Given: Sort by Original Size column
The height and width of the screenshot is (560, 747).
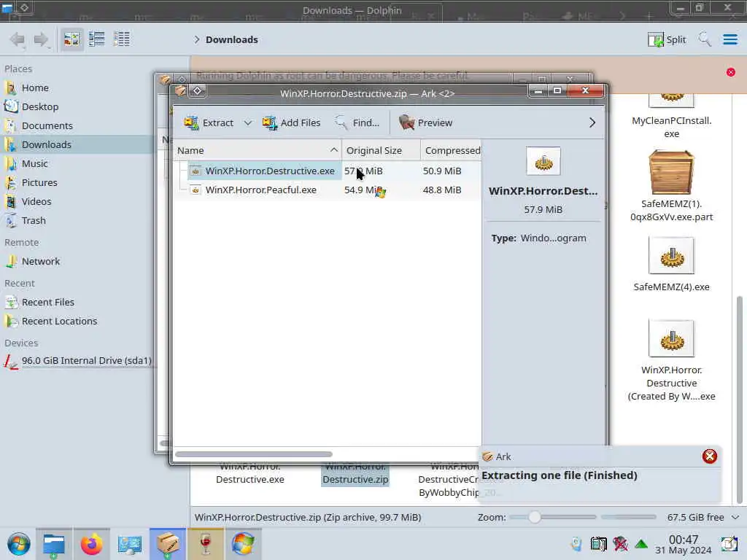Looking at the screenshot, I should click(x=381, y=150).
